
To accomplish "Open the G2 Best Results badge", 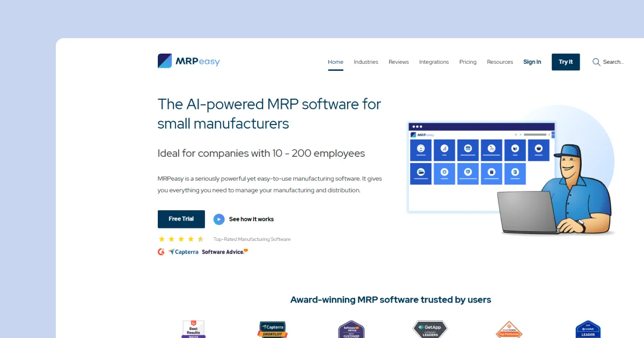I will pos(193,329).
